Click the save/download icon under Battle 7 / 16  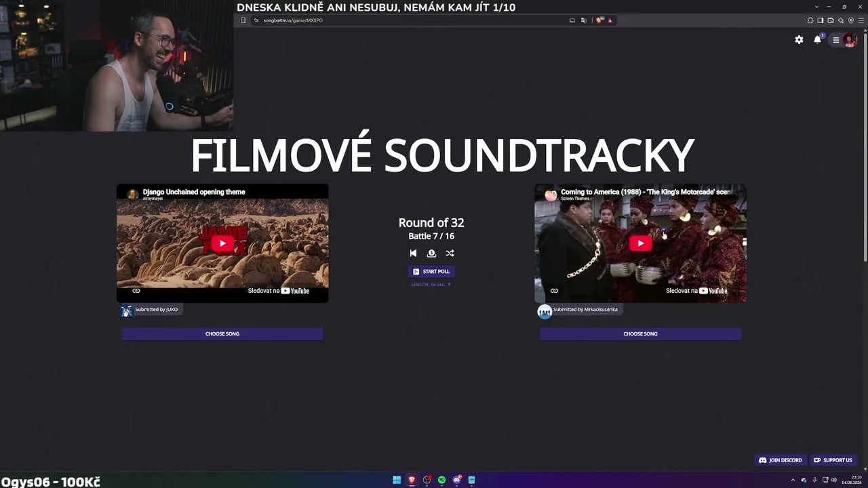(431, 253)
